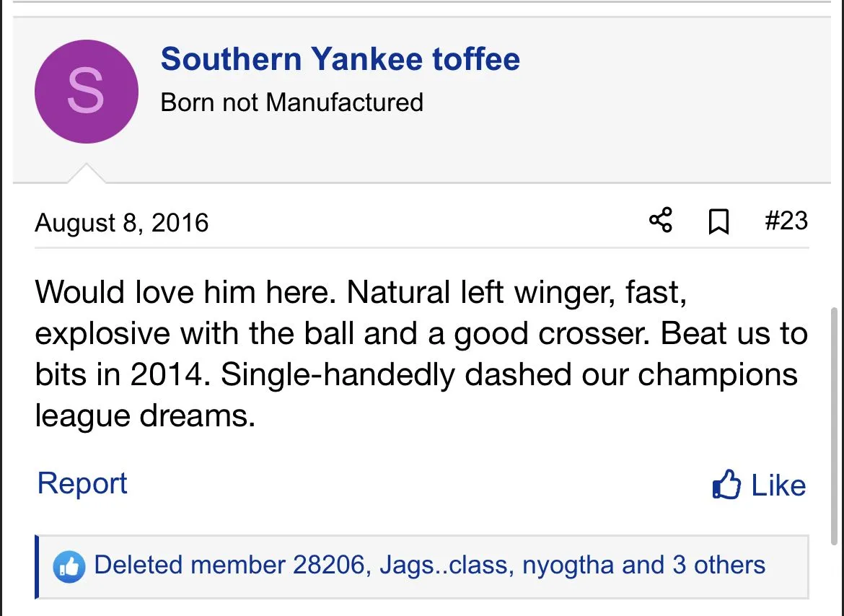Click the August 8, 2016 post date

click(121, 222)
